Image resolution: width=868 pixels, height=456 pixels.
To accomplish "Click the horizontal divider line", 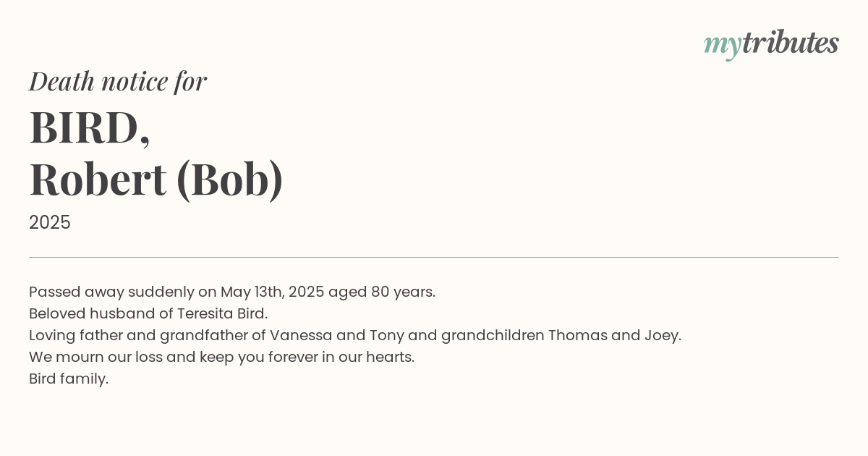I will coord(434,257).
